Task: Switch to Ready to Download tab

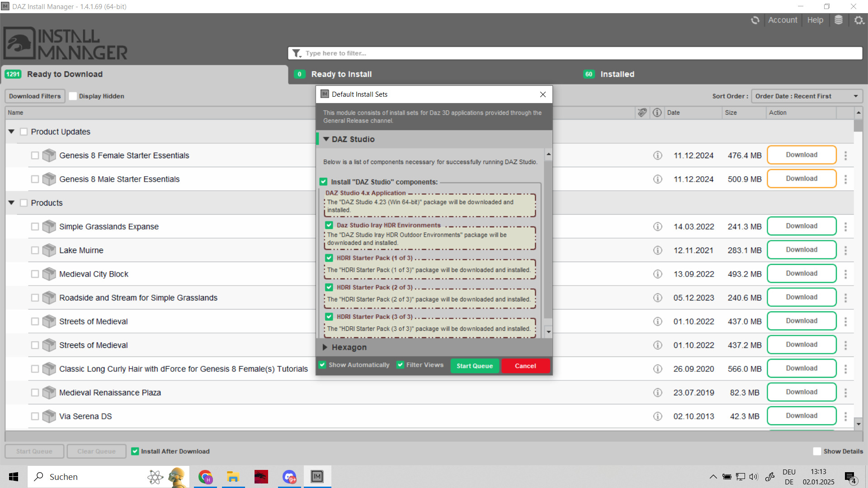Action: (x=145, y=75)
